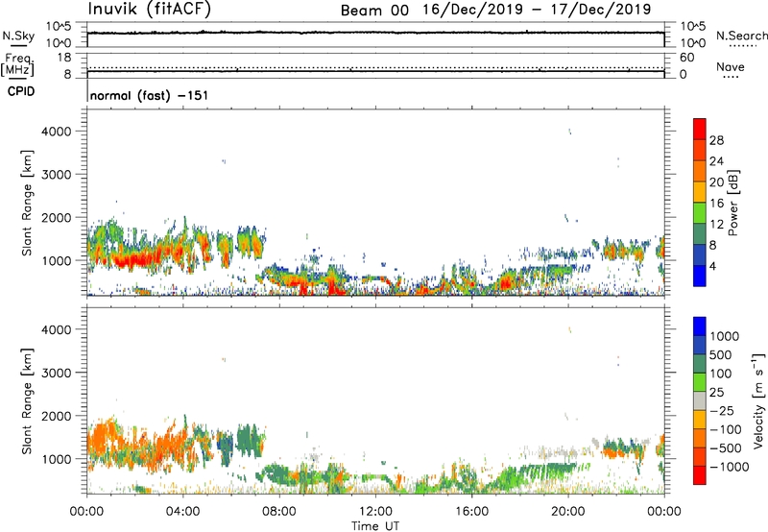The height and width of the screenshot is (532, 768).
Task: Click the 'normal (fast) -151' mode text
Action: (x=149, y=95)
